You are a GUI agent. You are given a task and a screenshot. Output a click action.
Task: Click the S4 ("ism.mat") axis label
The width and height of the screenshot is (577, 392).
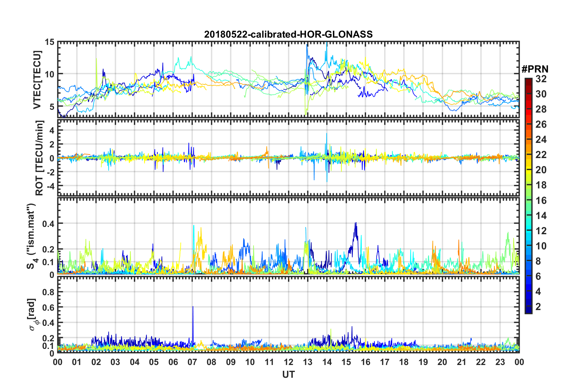click(x=31, y=236)
